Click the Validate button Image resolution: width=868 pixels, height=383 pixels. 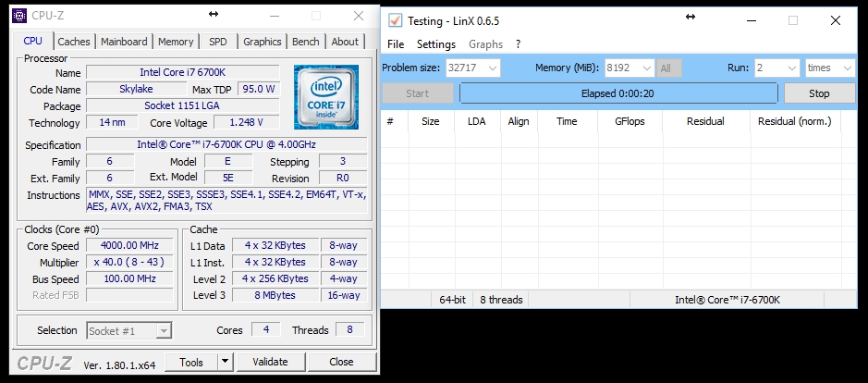click(x=270, y=363)
